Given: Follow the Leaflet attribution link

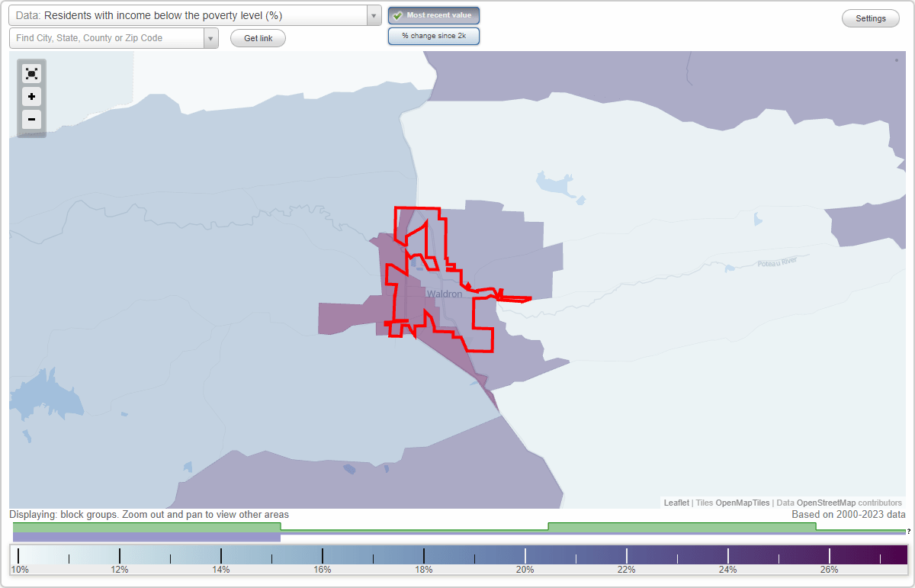Looking at the screenshot, I should (676, 503).
